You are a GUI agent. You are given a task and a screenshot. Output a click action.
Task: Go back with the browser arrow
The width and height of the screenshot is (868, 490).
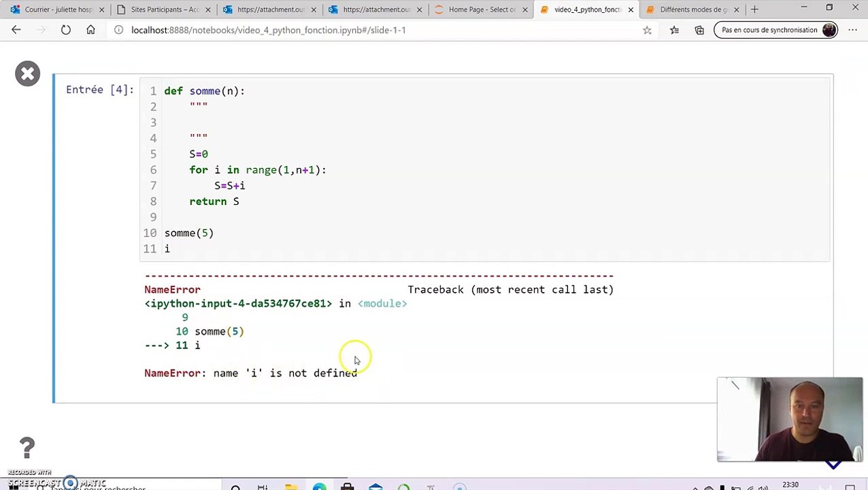click(16, 30)
